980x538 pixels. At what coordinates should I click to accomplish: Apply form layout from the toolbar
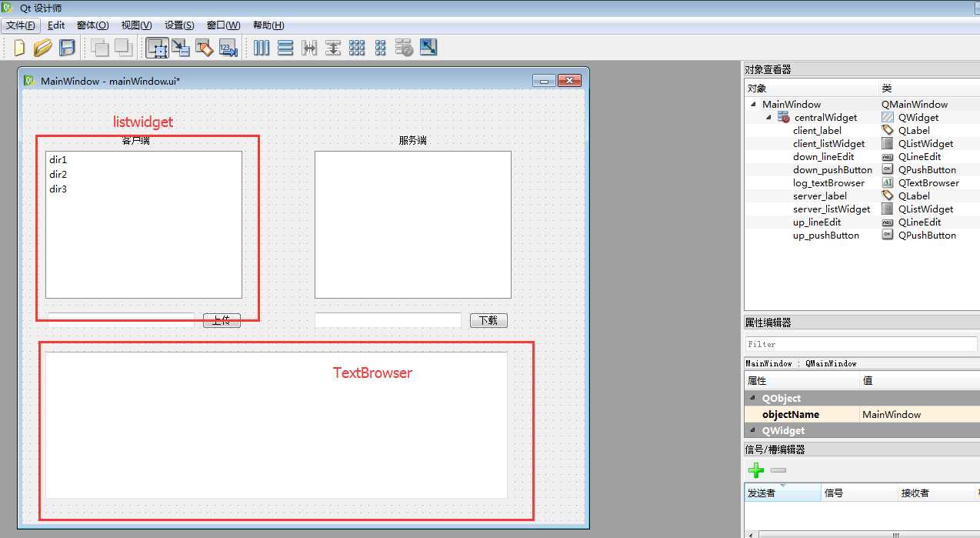point(380,48)
